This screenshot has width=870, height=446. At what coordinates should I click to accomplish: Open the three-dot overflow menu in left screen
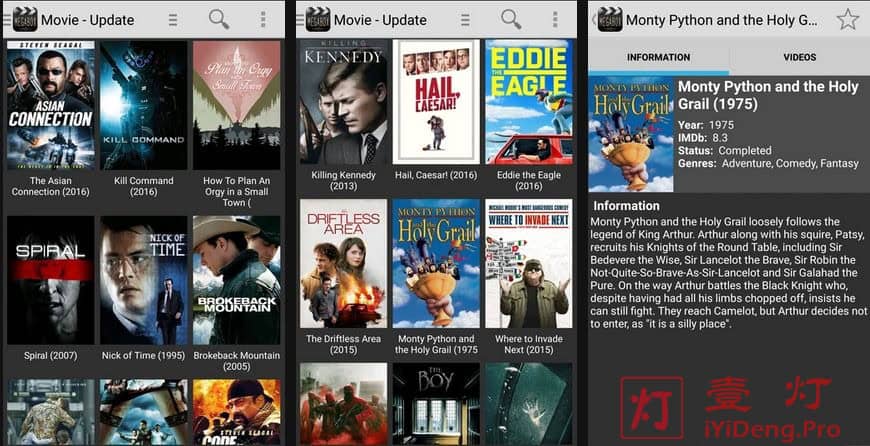pyautogui.click(x=263, y=19)
